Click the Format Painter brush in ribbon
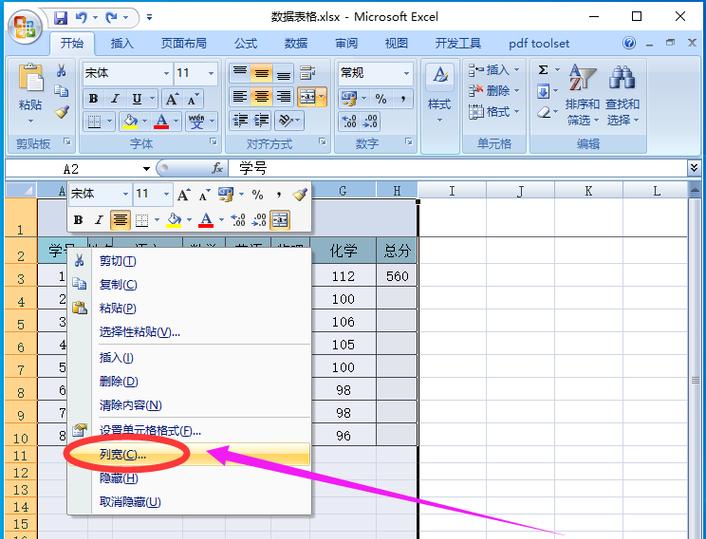The image size is (706, 539). [x=62, y=112]
